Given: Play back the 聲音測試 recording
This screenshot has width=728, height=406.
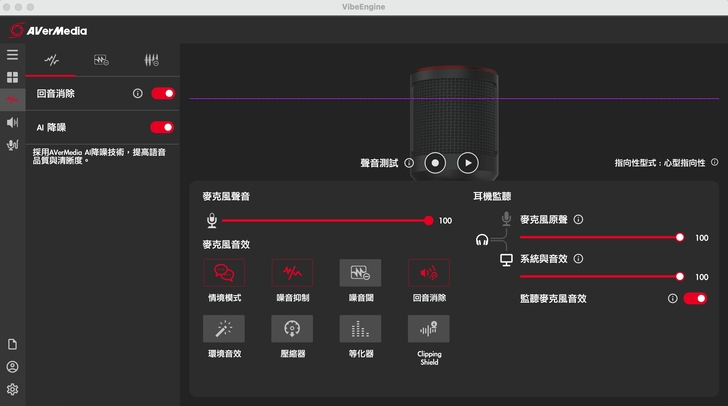Looking at the screenshot, I should pyautogui.click(x=468, y=162).
